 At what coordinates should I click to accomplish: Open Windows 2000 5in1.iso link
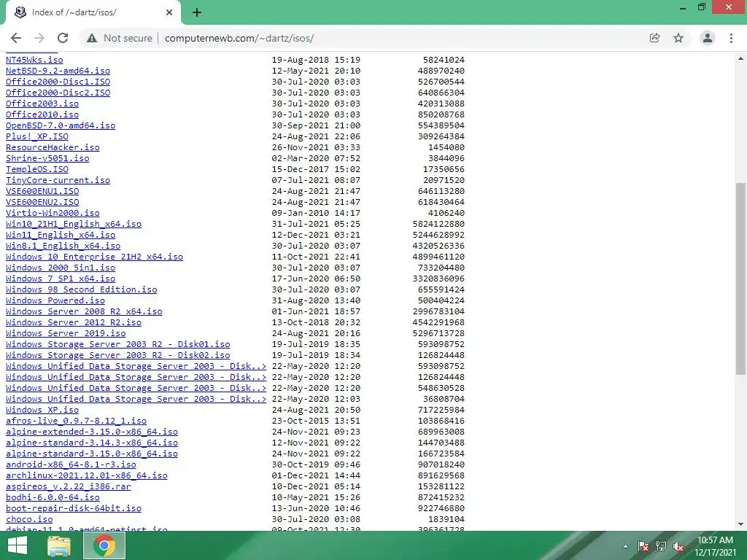pos(61,268)
